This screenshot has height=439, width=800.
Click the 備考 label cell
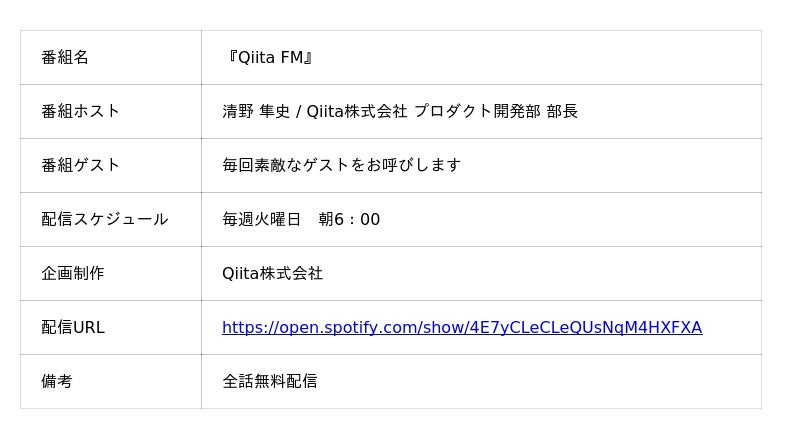coord(57,382)
